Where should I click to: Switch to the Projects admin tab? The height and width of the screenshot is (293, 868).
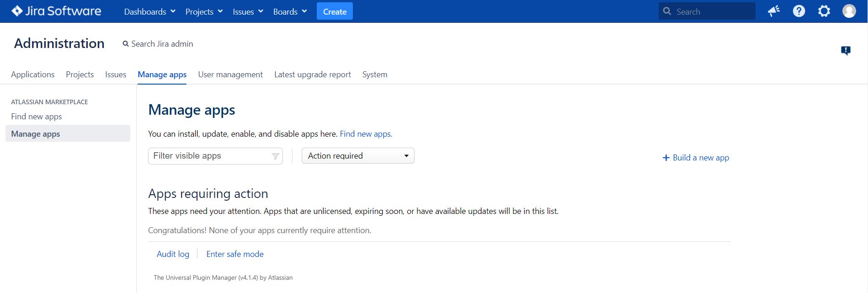point(80,75)
